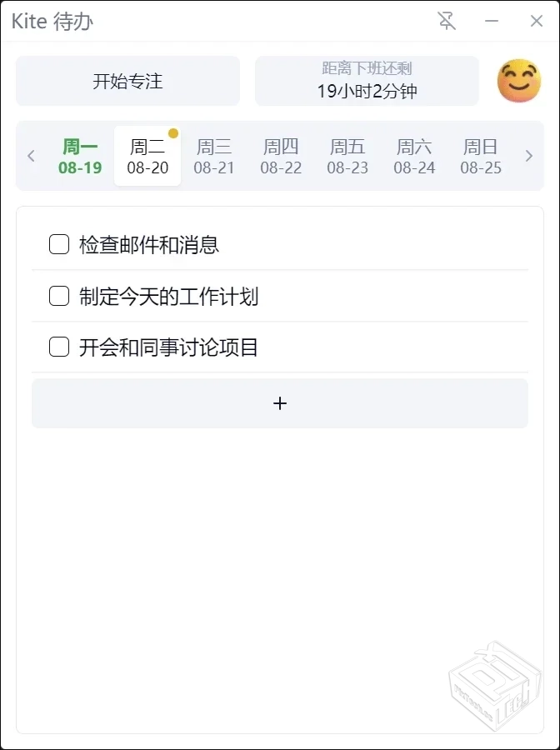
Task: Click the + icon to add a new task
Action: tap(280, 402)
